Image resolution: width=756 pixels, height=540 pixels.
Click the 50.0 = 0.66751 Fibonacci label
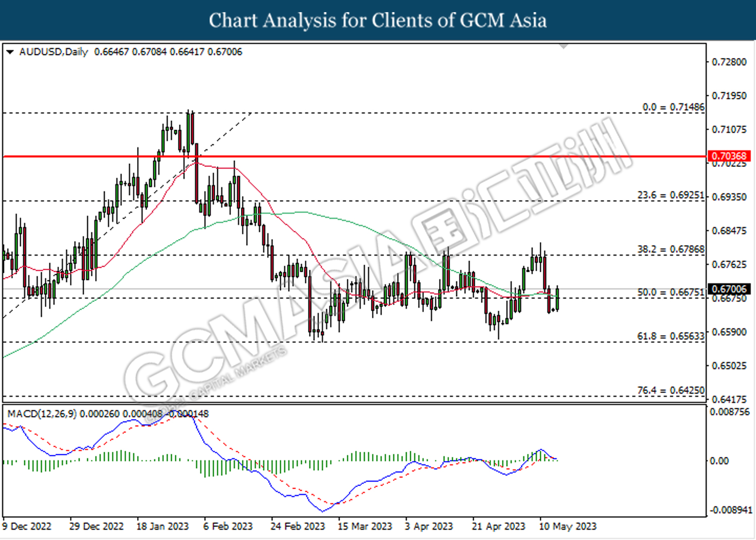click(x=671, y=292)
